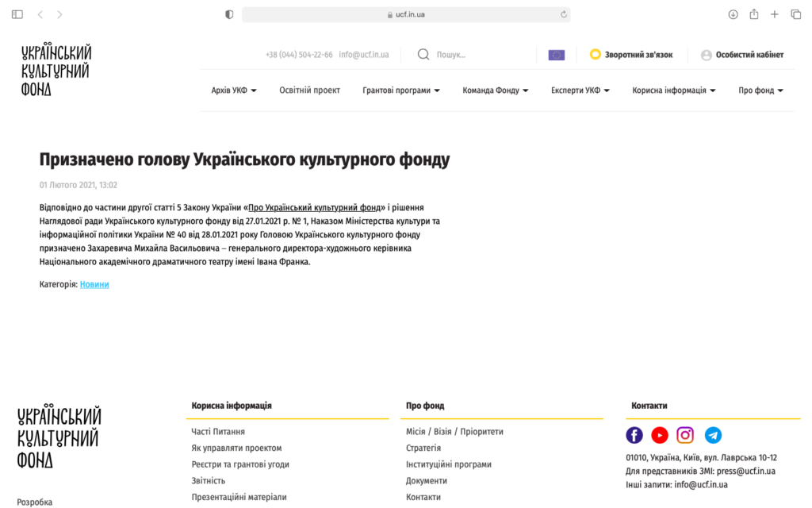Click the footer Український культурний фонд logo

pyautogui.click(x=59, y=437)
